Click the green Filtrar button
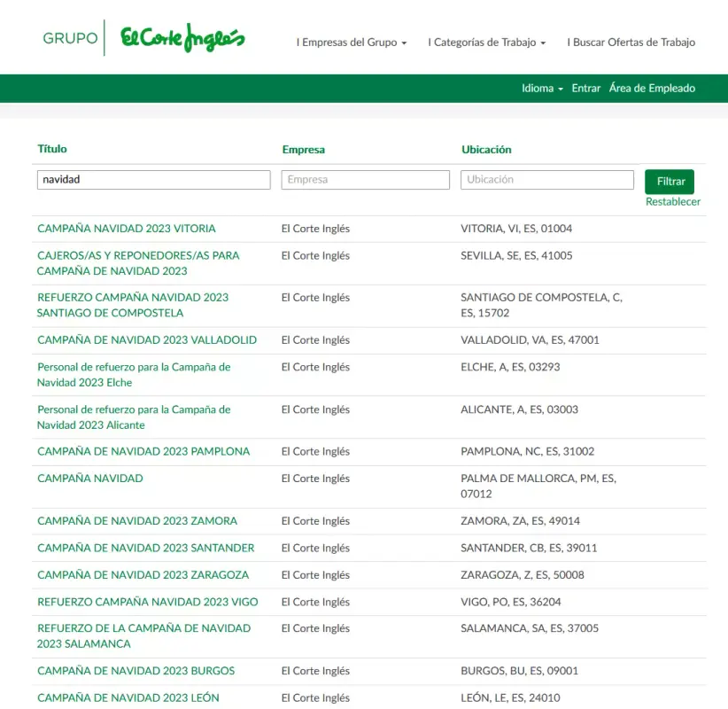 click(669, 182)
